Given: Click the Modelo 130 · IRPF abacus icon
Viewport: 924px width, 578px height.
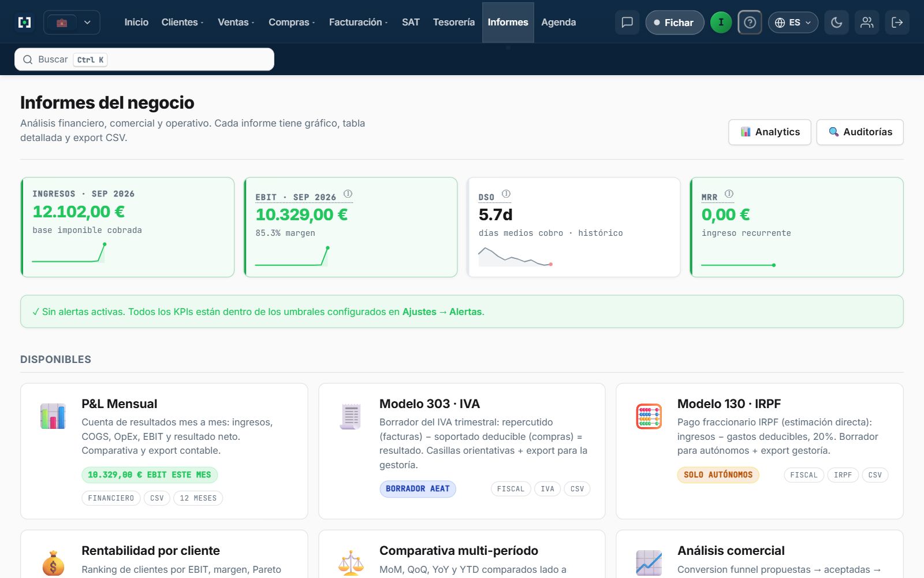Looking at the screenshot, I should pyautogui.click(x=649, y=416).
